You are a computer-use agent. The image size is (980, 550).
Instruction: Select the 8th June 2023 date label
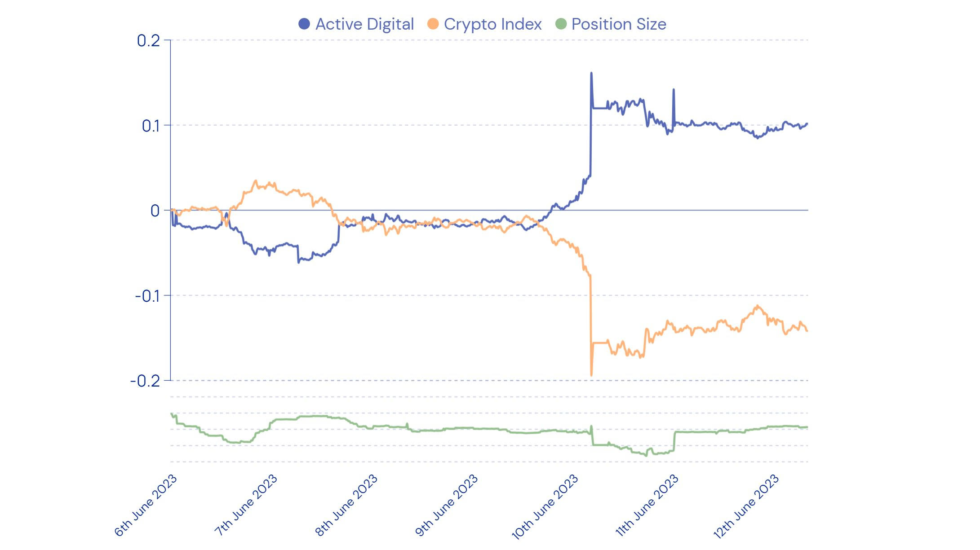tap(346, 505)
